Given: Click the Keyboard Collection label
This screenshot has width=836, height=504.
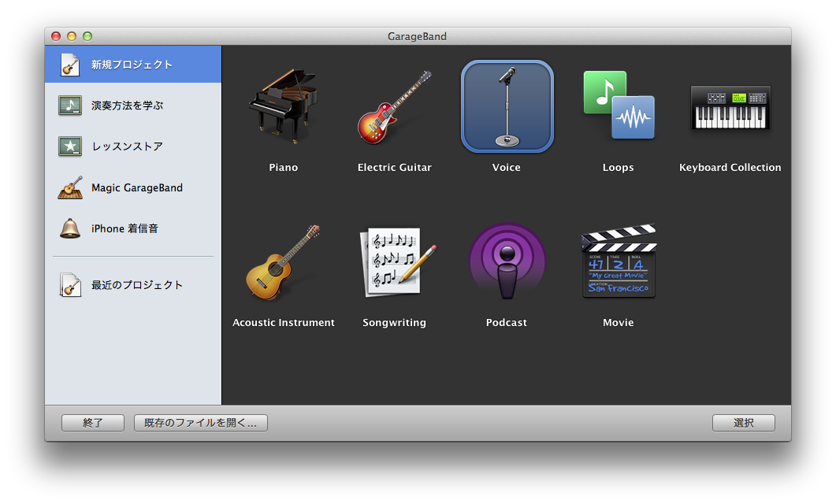Looking at the screenshot, I should (x=730, y=167).
